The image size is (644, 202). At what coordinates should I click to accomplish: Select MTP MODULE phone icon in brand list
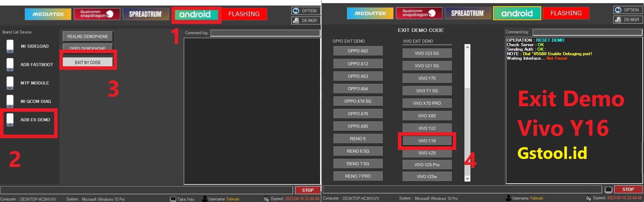(x=10, y=83)
